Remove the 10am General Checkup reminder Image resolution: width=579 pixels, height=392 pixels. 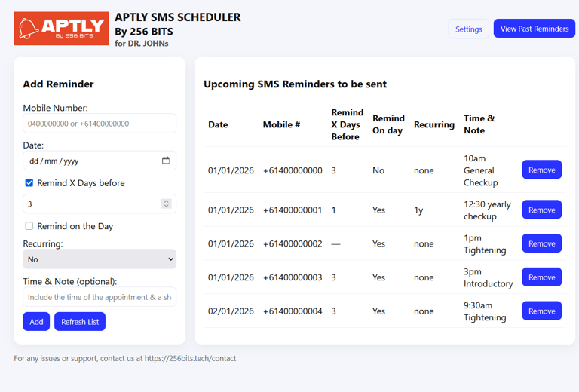click(x=541, y=170)
